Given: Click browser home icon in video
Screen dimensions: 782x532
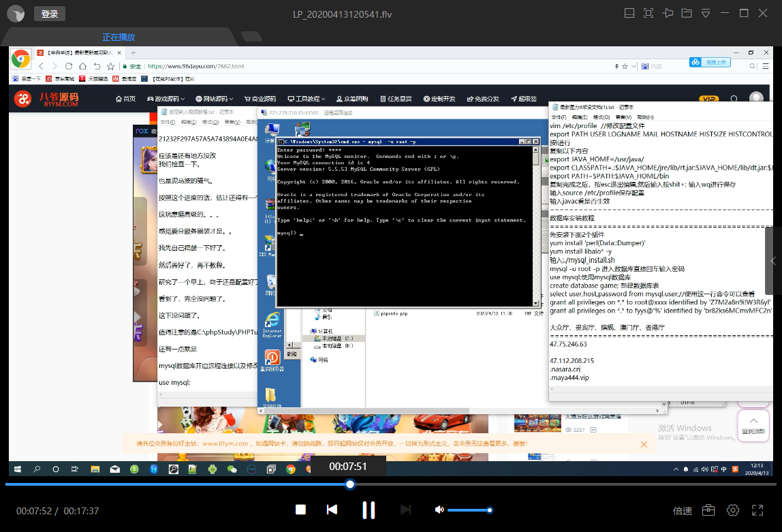Looking at the screenshot, I should (x=83, y=66).
